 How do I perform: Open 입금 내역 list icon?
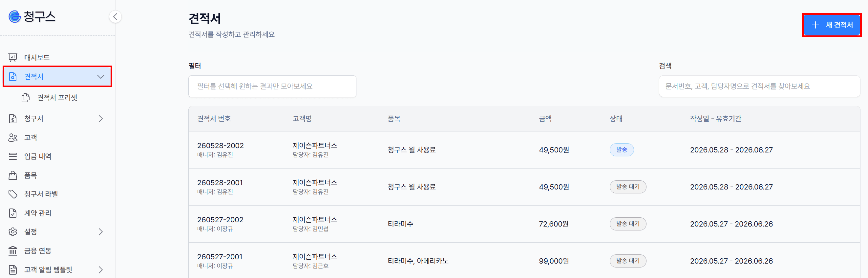click(13, 156)
